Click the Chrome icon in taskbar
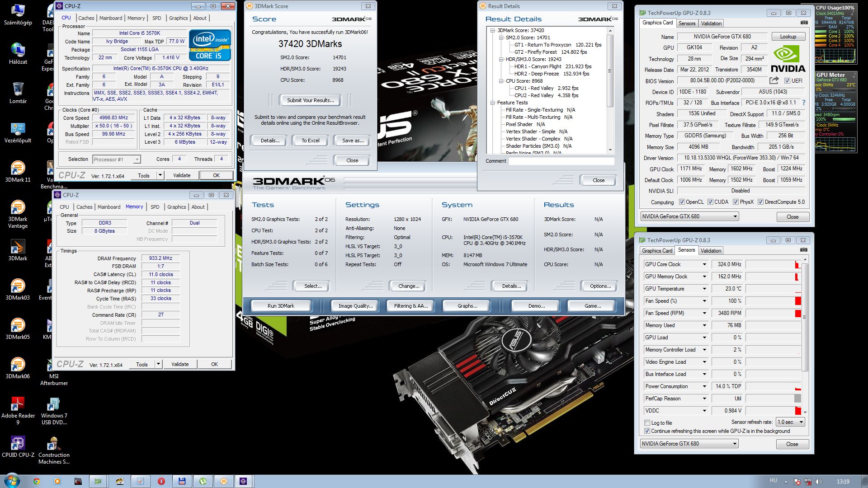Image resolution: width=868 pixels, height=488 pixels. click(x=36, y=481)
